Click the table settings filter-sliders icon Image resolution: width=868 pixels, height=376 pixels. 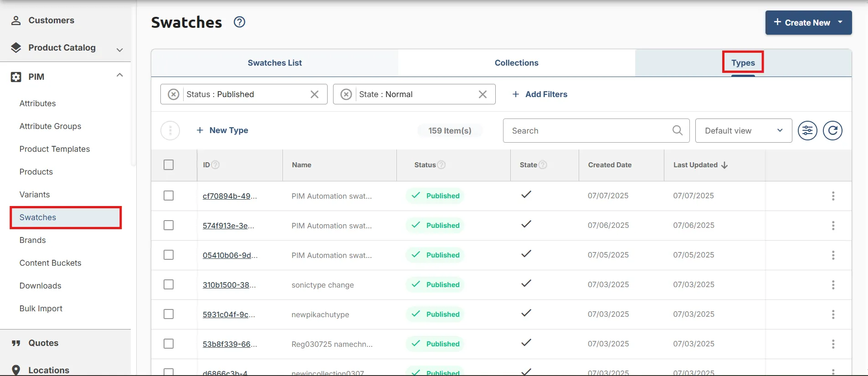click(807, 131)
